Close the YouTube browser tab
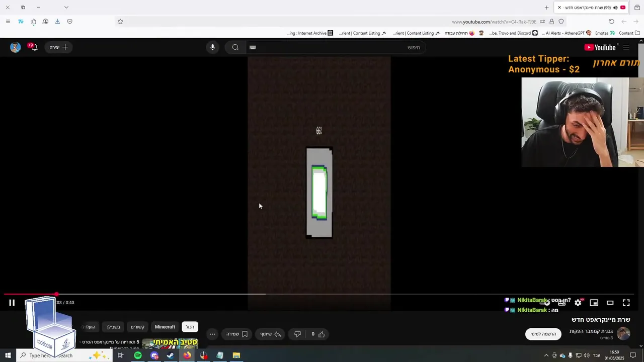644x362 pixels. [559, 8]
